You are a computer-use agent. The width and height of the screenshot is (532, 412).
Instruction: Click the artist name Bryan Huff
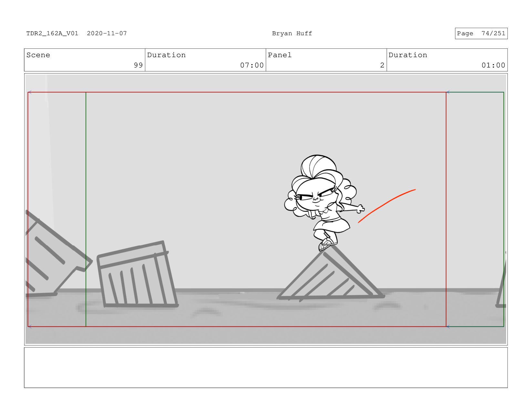[x=292, y=33]
